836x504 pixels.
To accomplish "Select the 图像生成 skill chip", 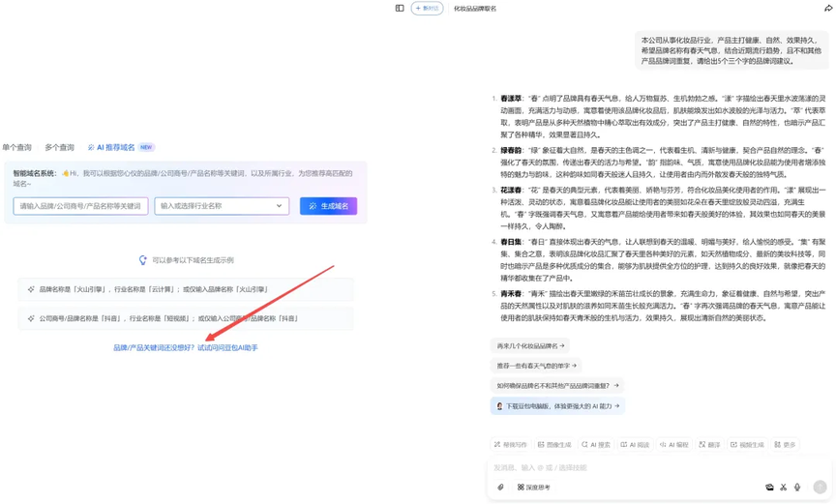I will [554, 444].
